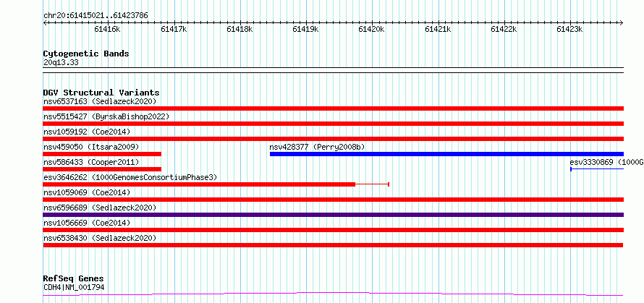Click the chr20:61415021..61423786 coordinate label
Screen dimensions: 644x303
pos(96,16)
